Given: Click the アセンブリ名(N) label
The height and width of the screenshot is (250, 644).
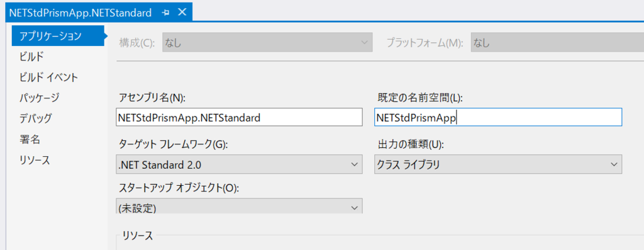Looking at the screenshot, I should coord(152,98).
